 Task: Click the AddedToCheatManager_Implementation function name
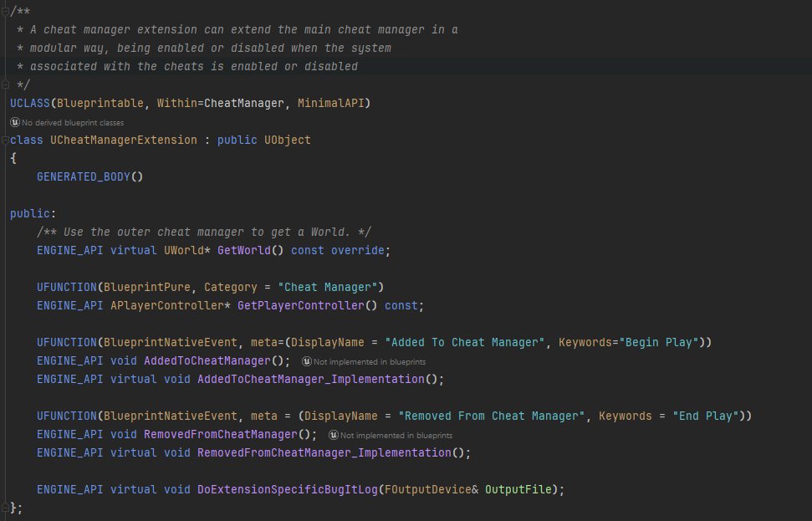click(311, 379)
